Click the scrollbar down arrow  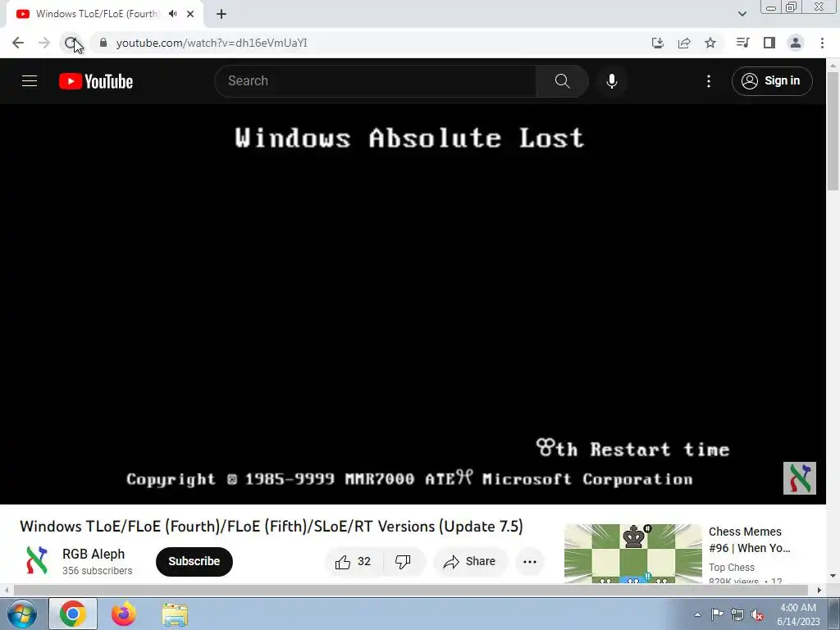[833, 577]
